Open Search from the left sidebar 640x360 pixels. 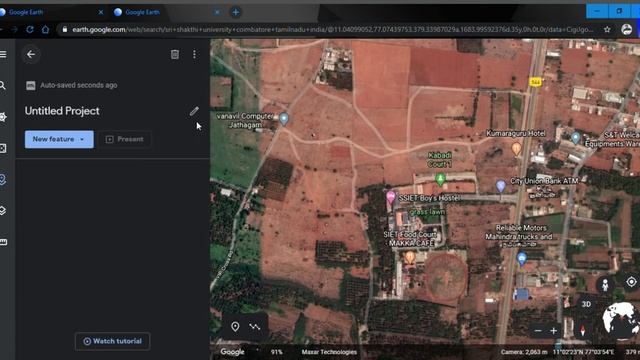pos(2,85)
